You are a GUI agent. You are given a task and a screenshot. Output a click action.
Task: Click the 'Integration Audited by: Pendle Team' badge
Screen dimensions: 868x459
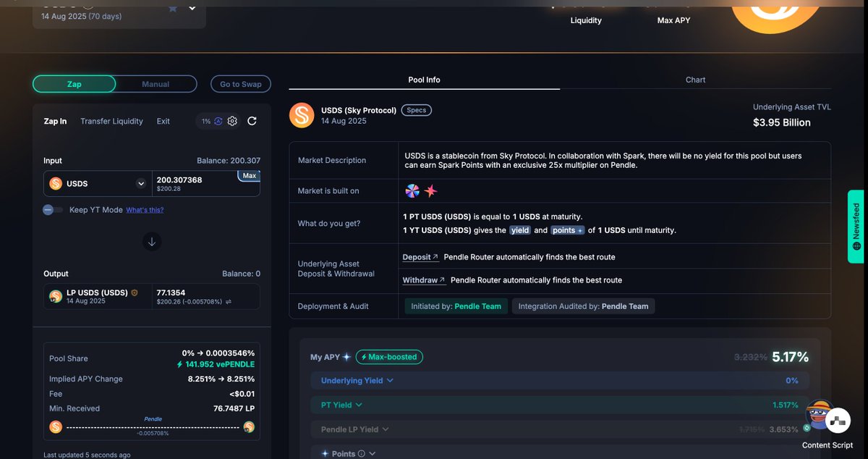point(584,306)
